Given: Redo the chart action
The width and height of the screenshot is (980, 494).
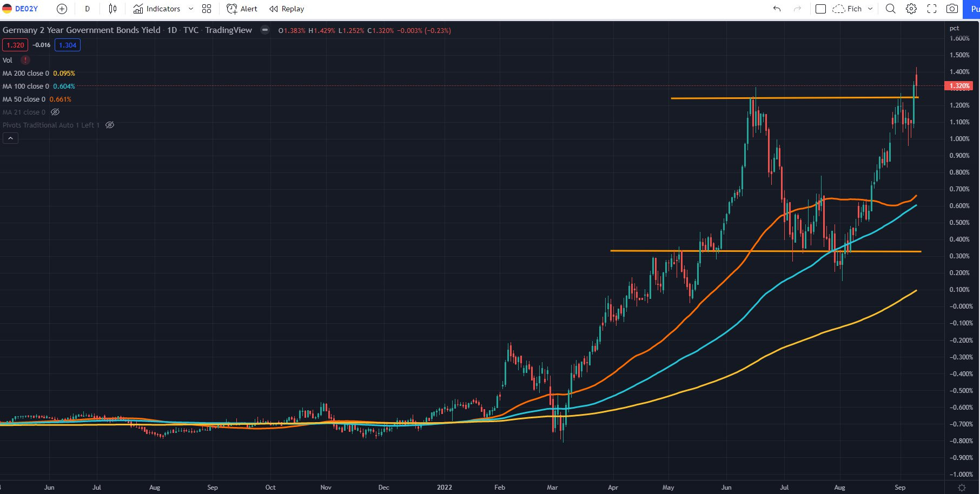Looking at the screenshot, I should point(797,9).
